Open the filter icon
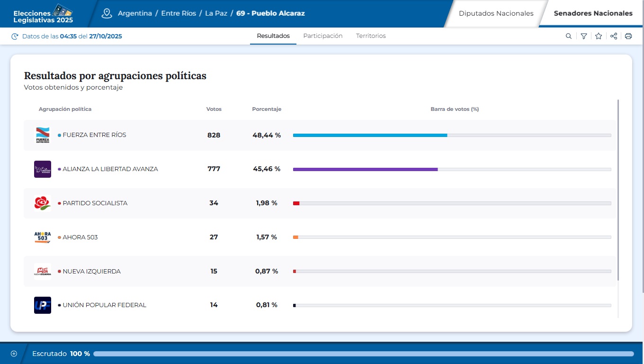Screen dimensions: 644x364 click(583, 36)
